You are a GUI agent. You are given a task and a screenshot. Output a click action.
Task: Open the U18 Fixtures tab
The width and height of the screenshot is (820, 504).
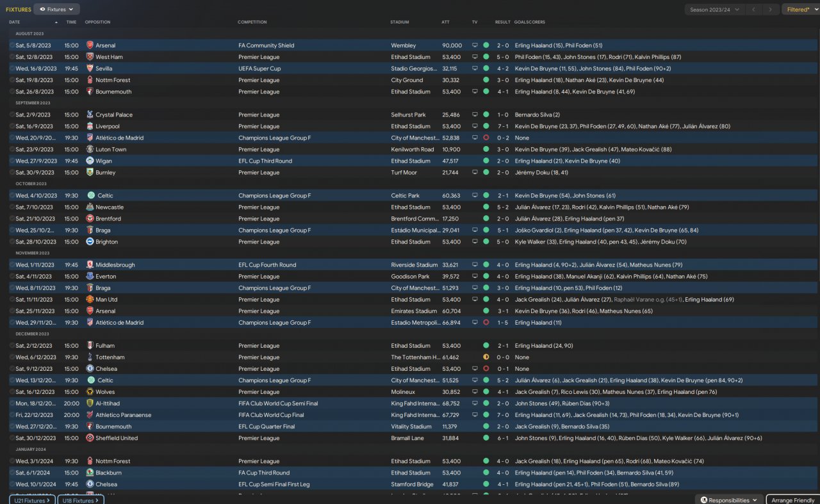pyautogui.click(x=81, y=500)
